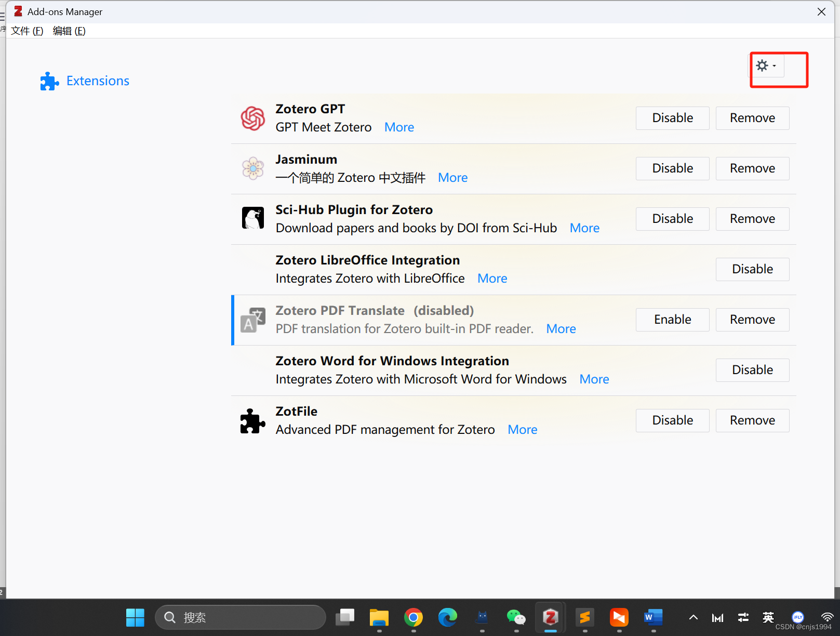Open Microsoft Edge from the taskbar
Viewport: 840px width, 636px height.
tap(447, 617)
